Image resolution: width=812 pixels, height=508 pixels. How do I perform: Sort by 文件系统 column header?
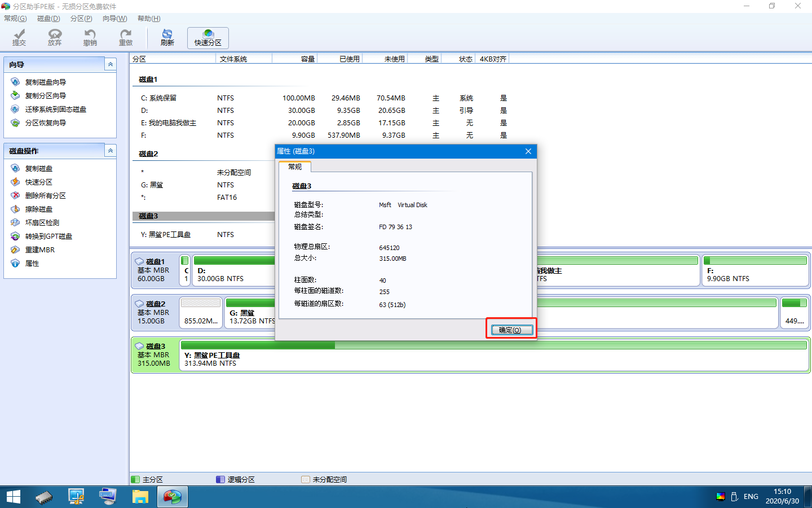point(244,59)
